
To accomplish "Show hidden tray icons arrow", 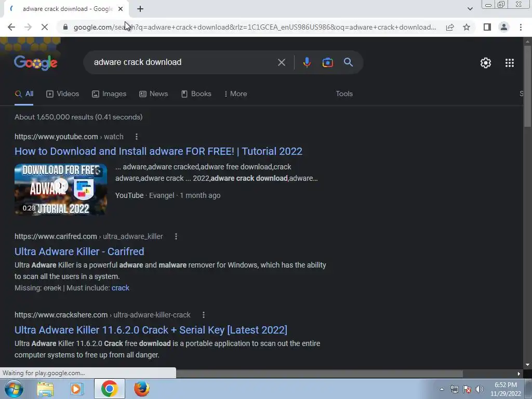I will (x=442, y=389).
